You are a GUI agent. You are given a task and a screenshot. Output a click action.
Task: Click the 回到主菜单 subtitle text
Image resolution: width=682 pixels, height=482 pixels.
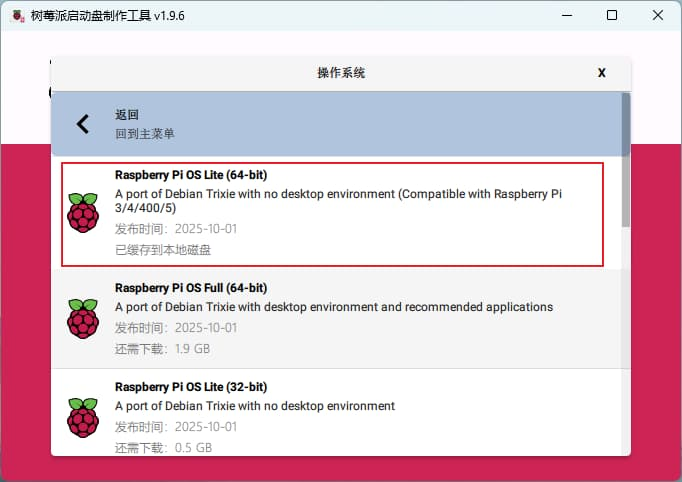(145, 134)
